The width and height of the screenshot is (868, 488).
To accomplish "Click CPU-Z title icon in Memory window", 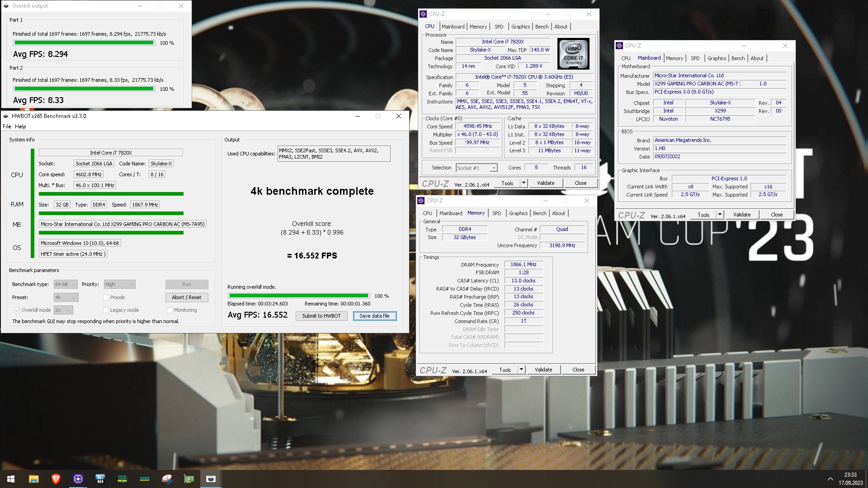I will point(421,201).
